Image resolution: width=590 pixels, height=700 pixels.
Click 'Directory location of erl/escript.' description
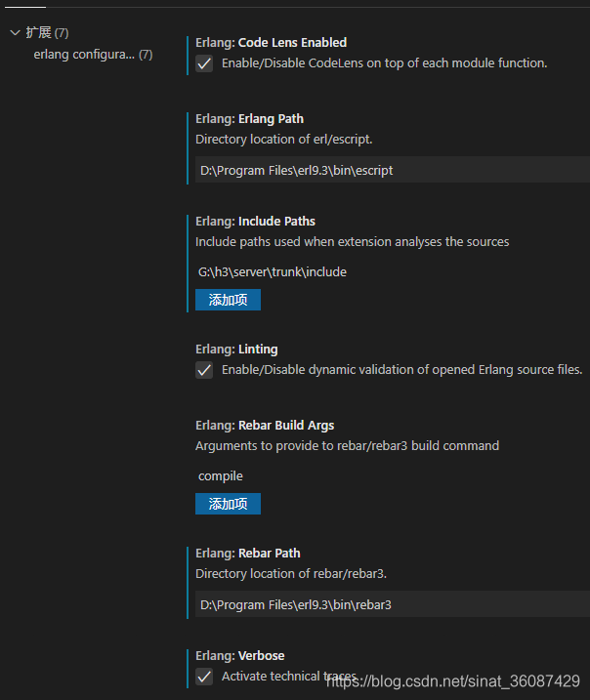[283, 140]
